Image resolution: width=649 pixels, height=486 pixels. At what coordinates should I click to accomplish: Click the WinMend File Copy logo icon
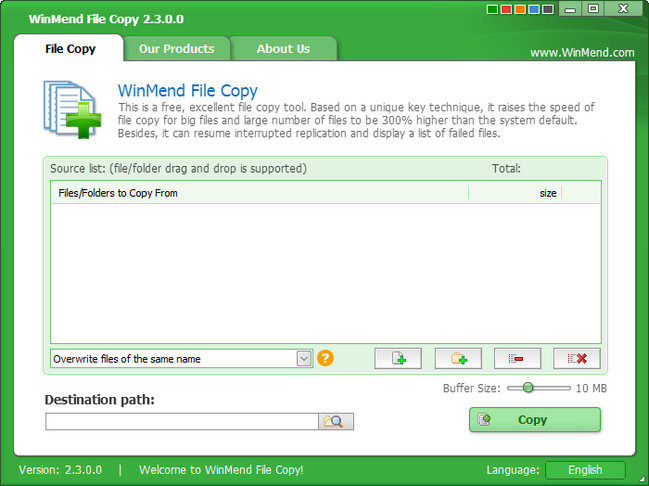click(x=72, y=108)
